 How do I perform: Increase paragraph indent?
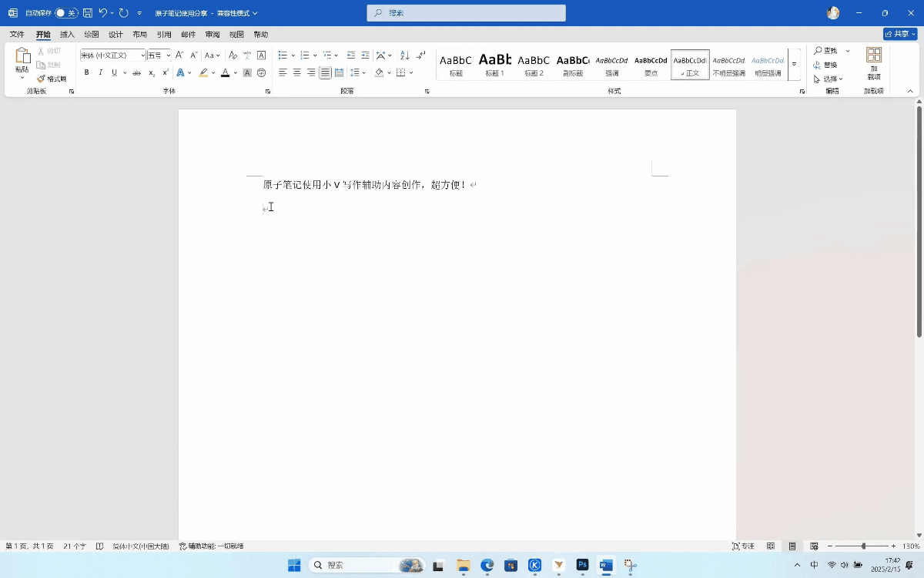(365, 55)
